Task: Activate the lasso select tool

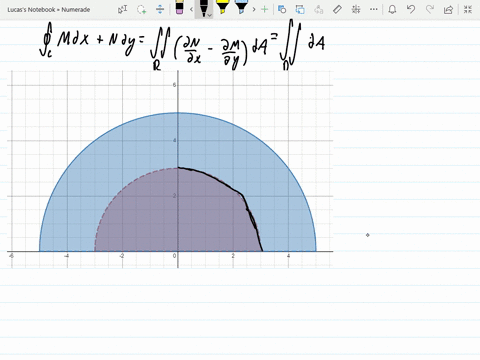Action: click(x=142, y=9)
